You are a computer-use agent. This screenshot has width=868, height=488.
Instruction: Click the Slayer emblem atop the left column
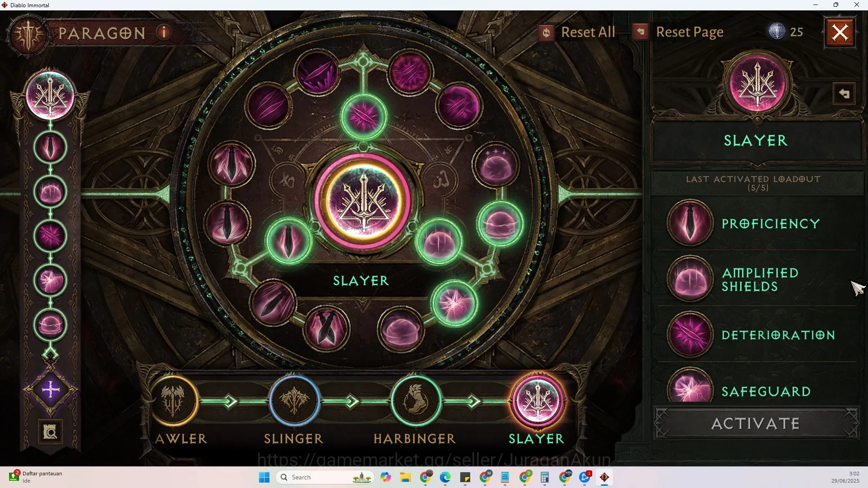click(50, 95)
